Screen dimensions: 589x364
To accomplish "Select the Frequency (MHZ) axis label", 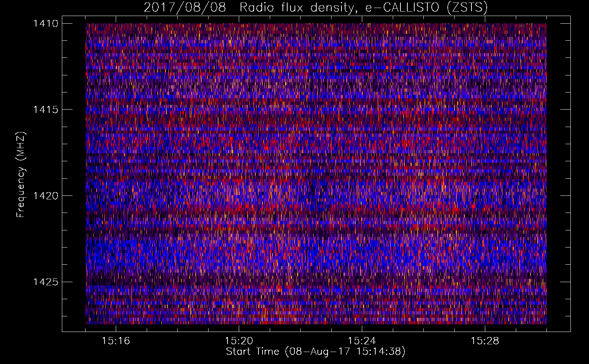I will coord(21,175).
